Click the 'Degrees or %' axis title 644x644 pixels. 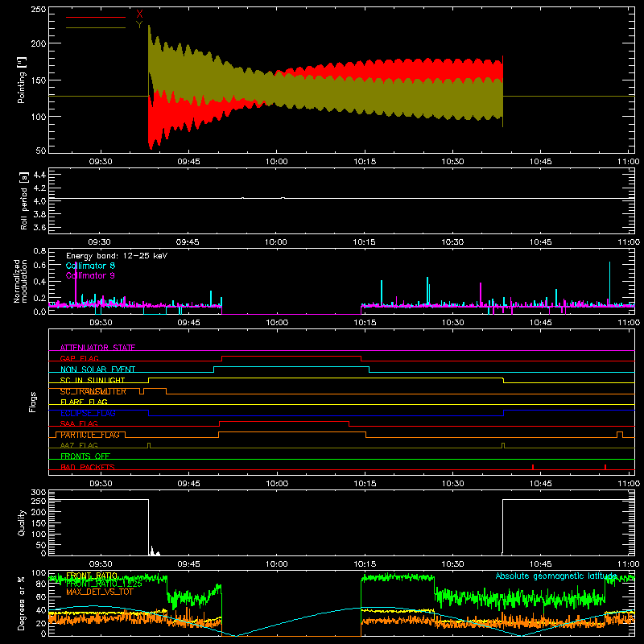point(22,604)
